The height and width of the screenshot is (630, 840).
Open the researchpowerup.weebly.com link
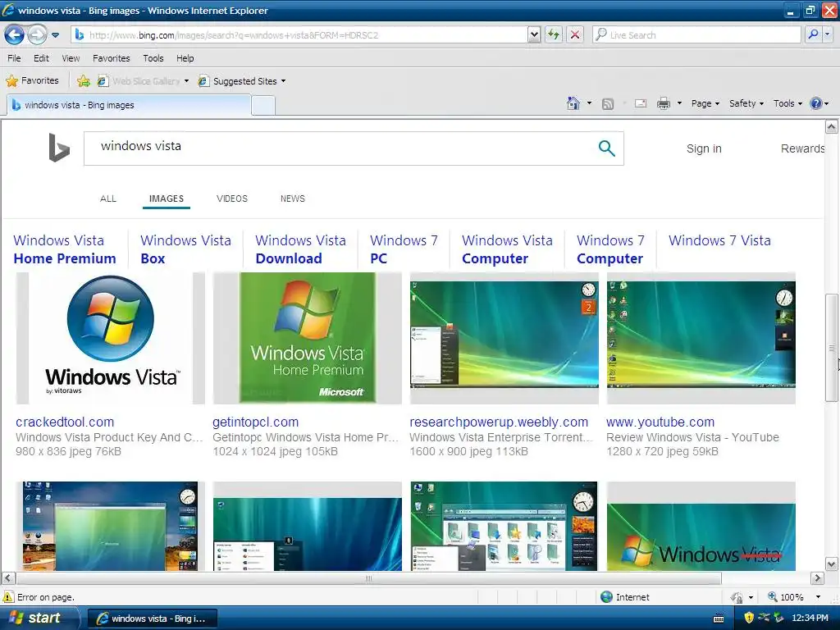click(499, 422)
